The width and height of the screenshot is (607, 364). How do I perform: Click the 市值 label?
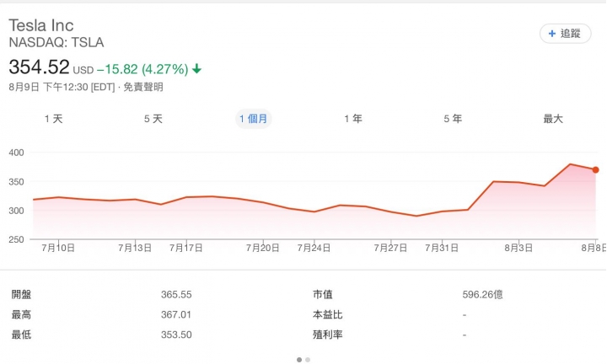click(322, 295)
